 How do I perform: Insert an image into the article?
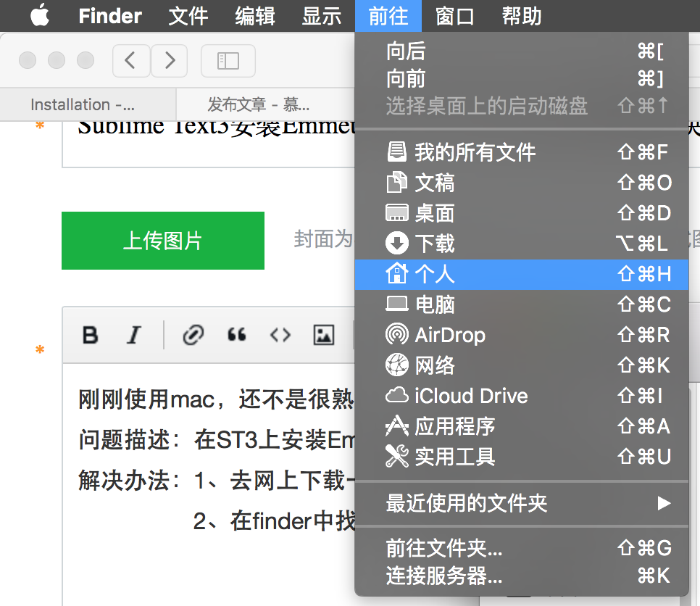[x=323, y=335]
